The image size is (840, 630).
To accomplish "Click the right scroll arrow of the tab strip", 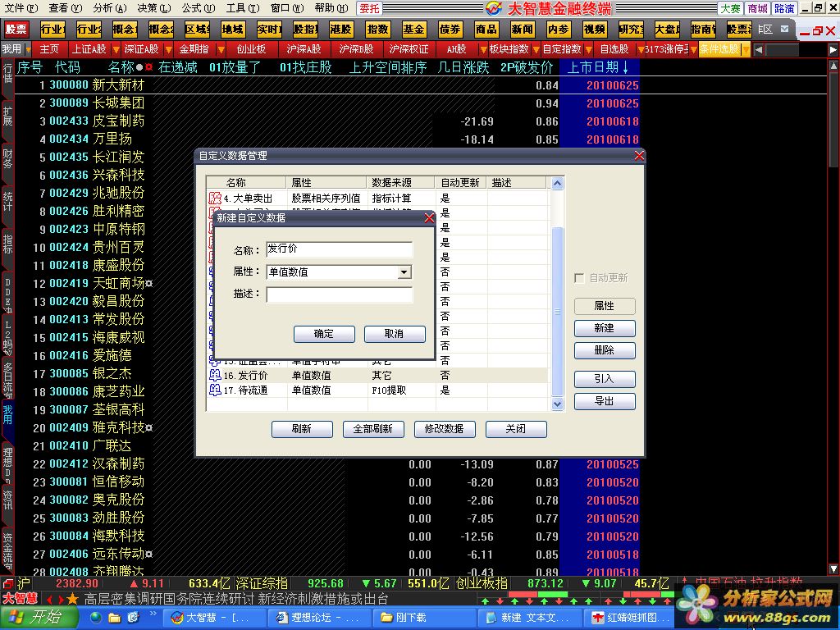I will (x=833, y=49).
